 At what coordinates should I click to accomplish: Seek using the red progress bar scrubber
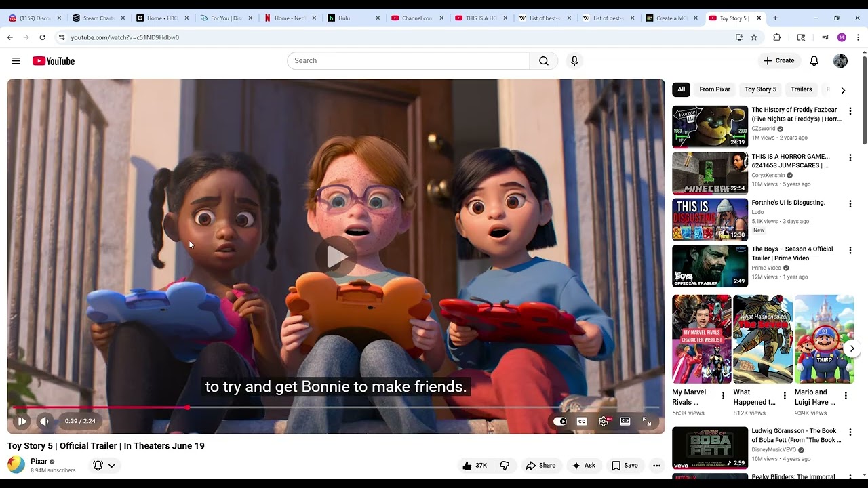[x=187, y=407]
